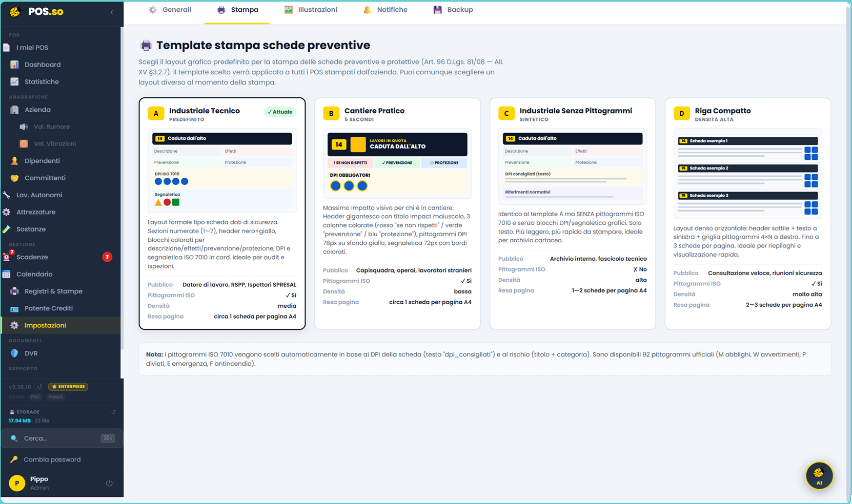The width and height of the screenshot is (852, 504).
Task: Switch to the Backup tab
Action: pyautogui.click(x=453, y=10)
